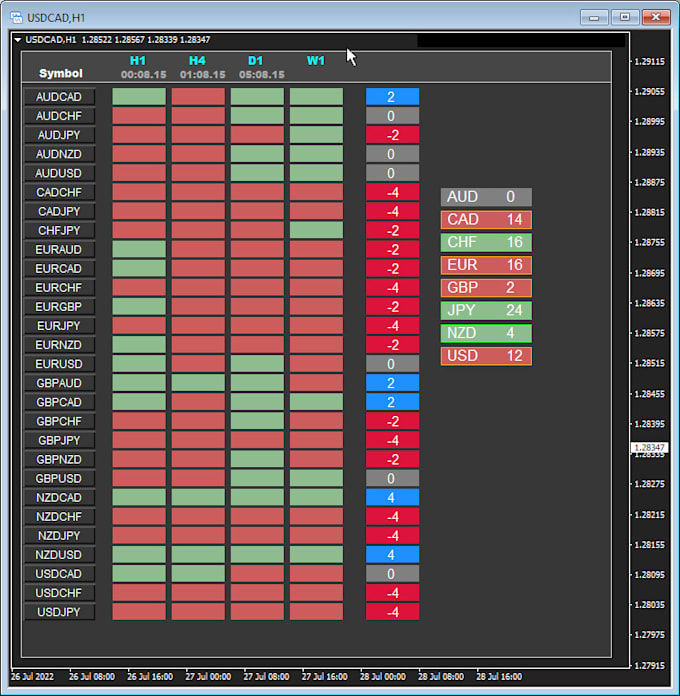Click the AUD 0 currency strength box
Image resolution: width=680 pixels, height=696 pixels.
[x=486, y=197]
